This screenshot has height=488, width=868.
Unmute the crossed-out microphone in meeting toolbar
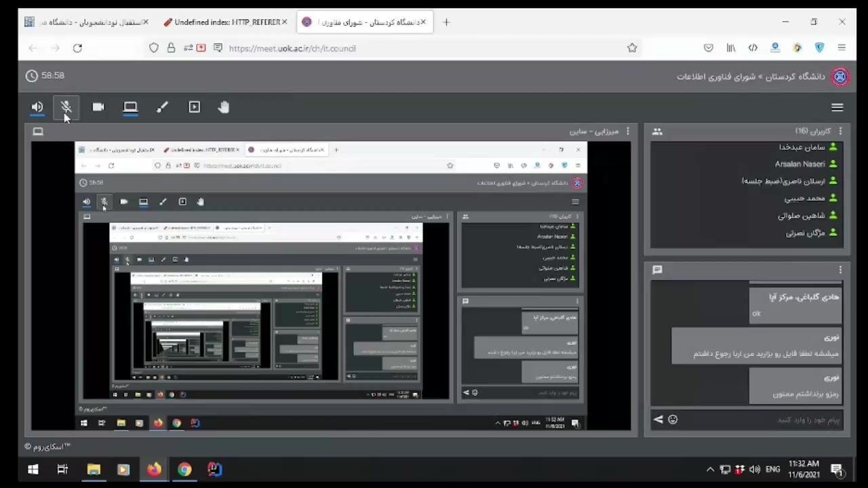[66, 107]
